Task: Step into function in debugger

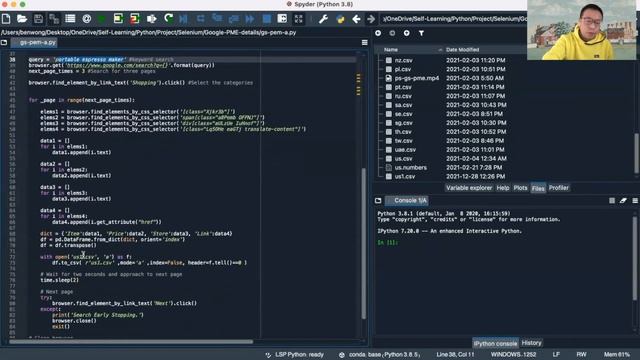Action: click(x=217, y=19)
